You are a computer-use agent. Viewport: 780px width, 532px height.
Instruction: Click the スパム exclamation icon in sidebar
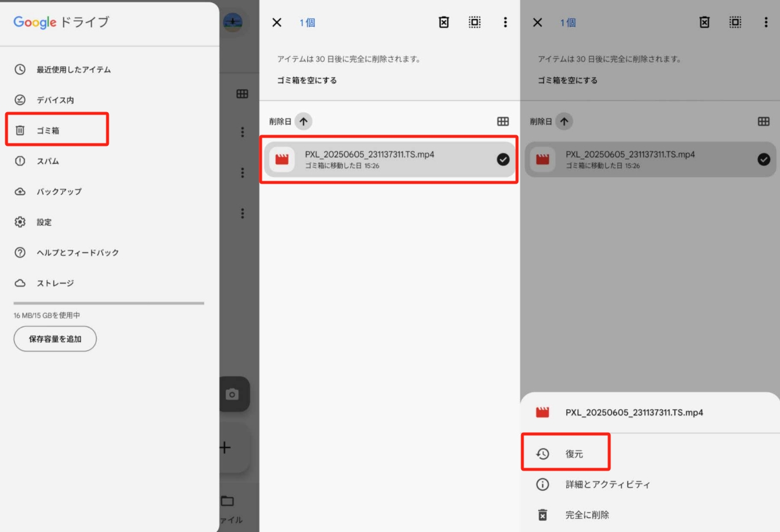[20, 161]
